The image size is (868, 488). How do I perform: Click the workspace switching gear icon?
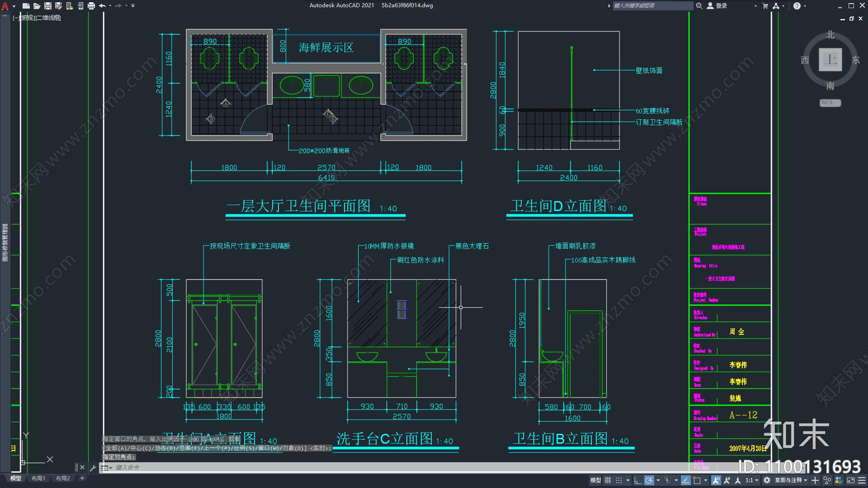click(x=767, y=480)
